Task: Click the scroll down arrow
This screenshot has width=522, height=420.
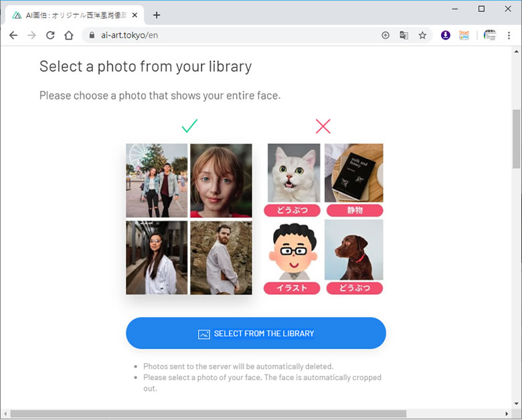Action: point(517,403)
